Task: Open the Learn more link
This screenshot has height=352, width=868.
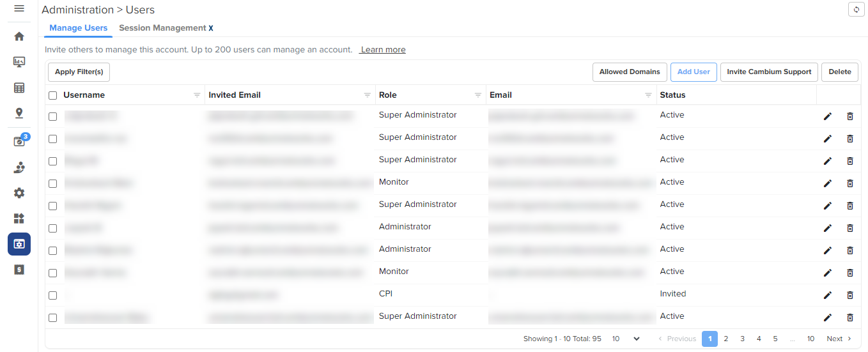Action: pyautogui.click(x=383, y=50)
